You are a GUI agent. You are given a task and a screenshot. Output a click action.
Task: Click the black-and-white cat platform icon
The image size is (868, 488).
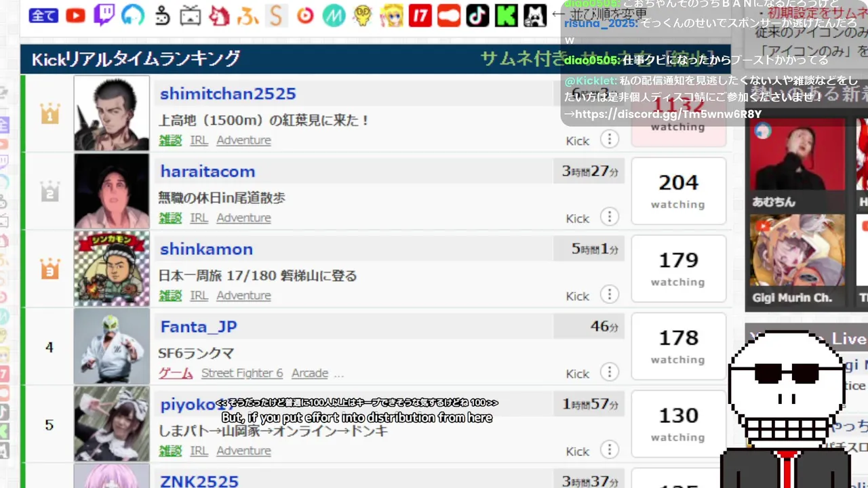tap(535, 15)
